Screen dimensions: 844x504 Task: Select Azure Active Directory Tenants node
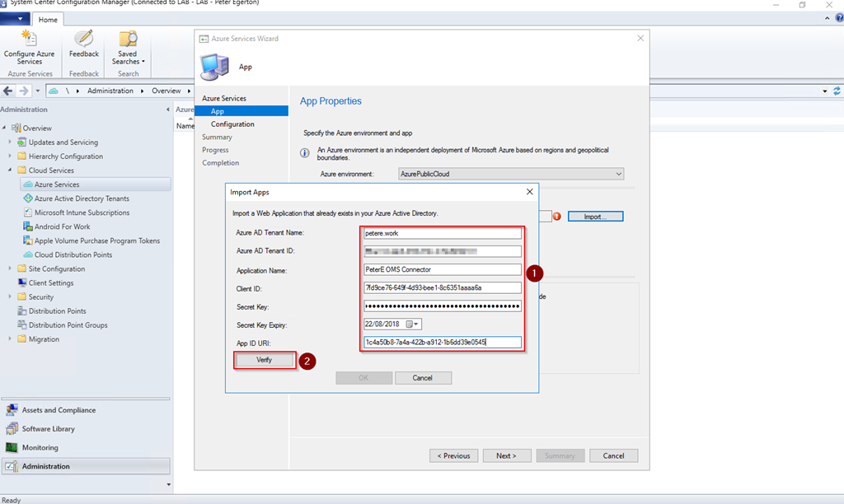[x=81, y=198]
